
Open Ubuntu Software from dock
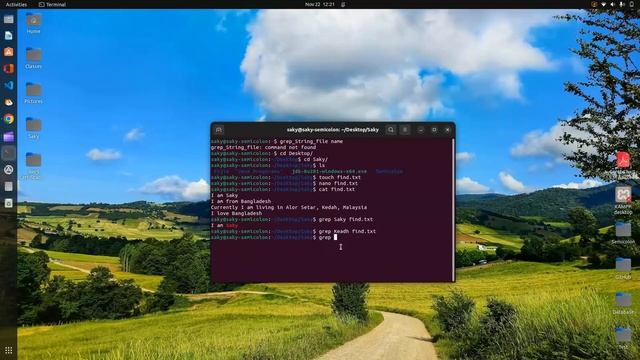9,52
